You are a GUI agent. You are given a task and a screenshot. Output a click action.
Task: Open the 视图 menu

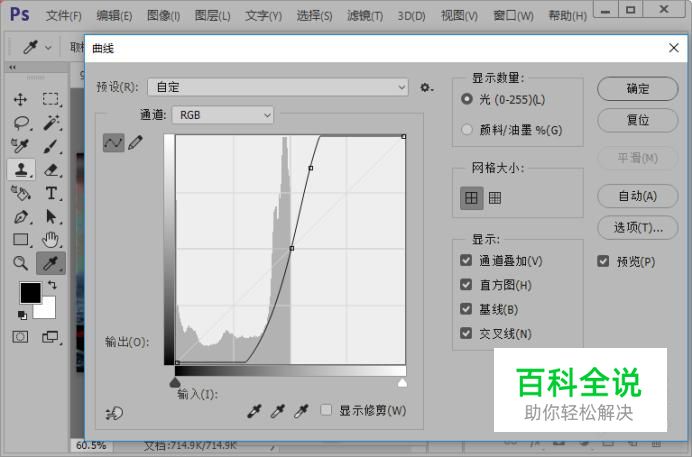(x=459, y=16)
